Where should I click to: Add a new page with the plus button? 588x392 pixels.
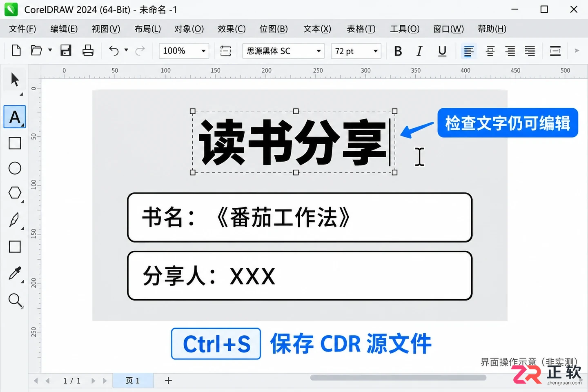click(168, 381)
